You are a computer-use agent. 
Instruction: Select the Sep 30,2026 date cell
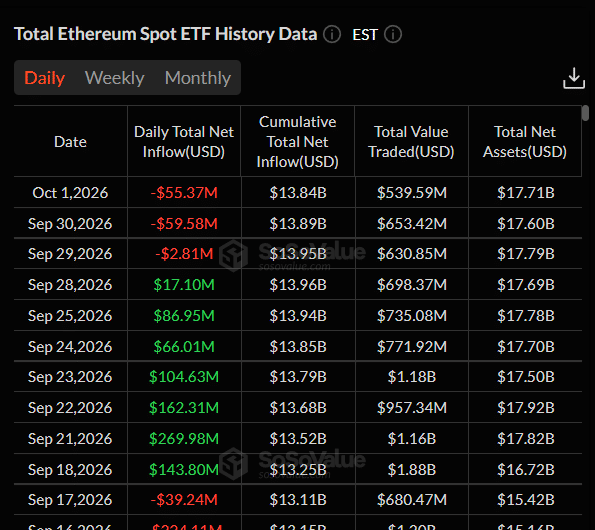70,223
